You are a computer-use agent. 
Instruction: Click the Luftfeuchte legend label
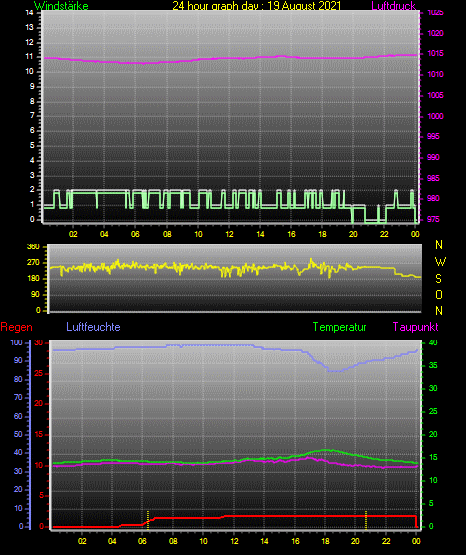[x=93, y=327]
